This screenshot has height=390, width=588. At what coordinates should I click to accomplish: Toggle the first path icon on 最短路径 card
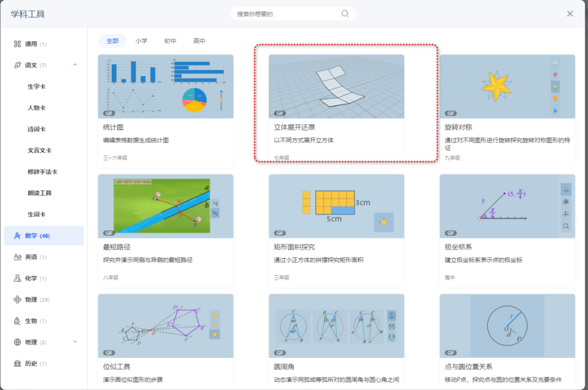[x=216, y=203]
